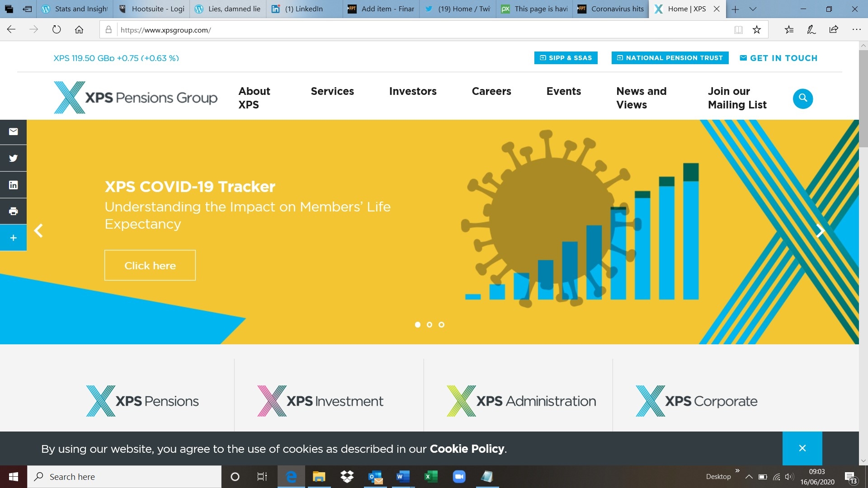Go to previous carousel slide arrow
Image resolution: width=868 pixels, height=488 pixels.
tap(39, 231)
